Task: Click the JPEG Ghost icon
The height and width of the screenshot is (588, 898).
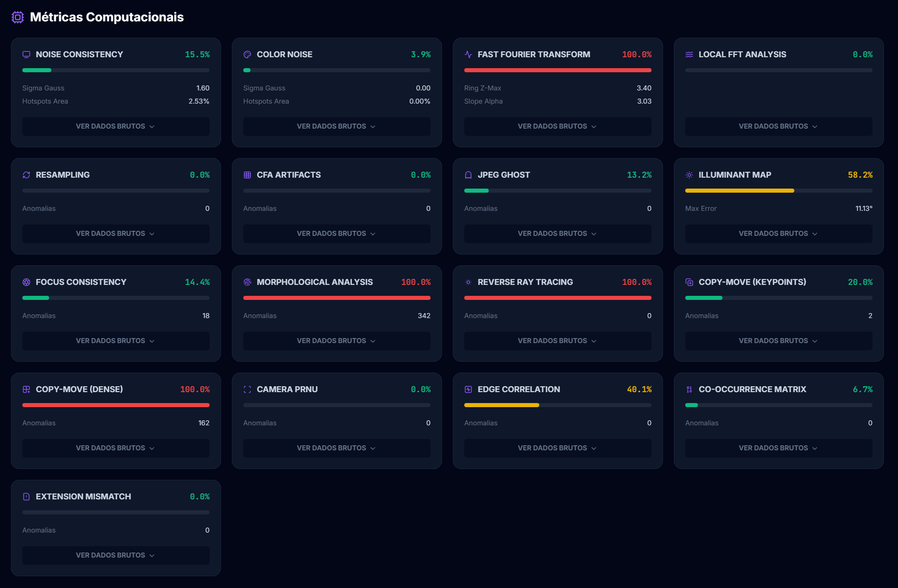Action: pyautogui.click(x=468, y=175)
